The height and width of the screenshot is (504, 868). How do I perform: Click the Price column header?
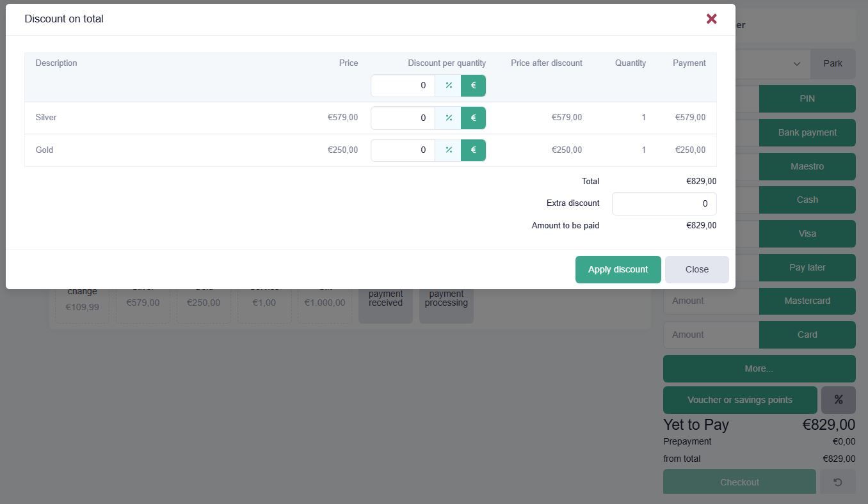[349, 63]
